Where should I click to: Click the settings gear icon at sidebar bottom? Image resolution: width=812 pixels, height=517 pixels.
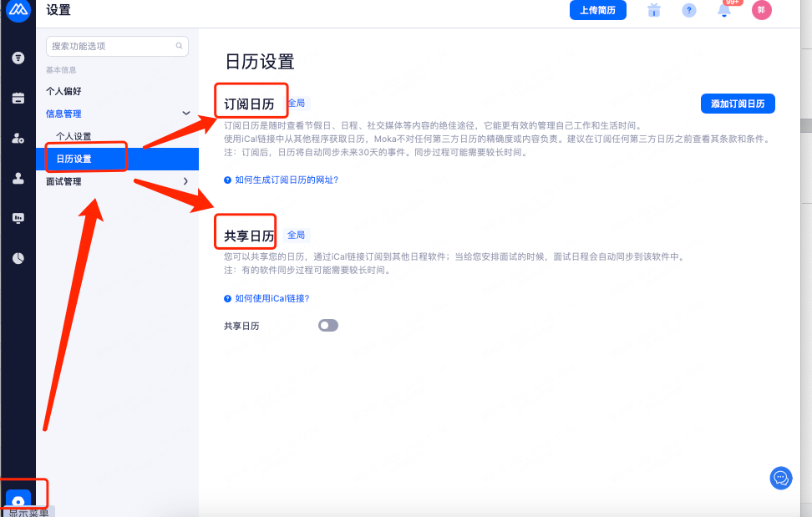tap(18, 501)
